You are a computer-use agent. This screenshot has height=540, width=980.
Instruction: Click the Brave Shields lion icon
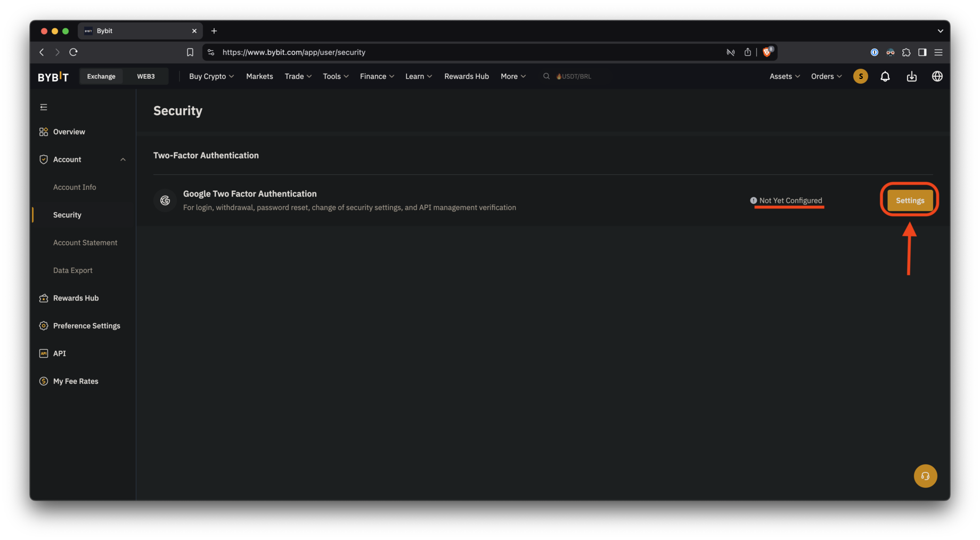[767, 52]
